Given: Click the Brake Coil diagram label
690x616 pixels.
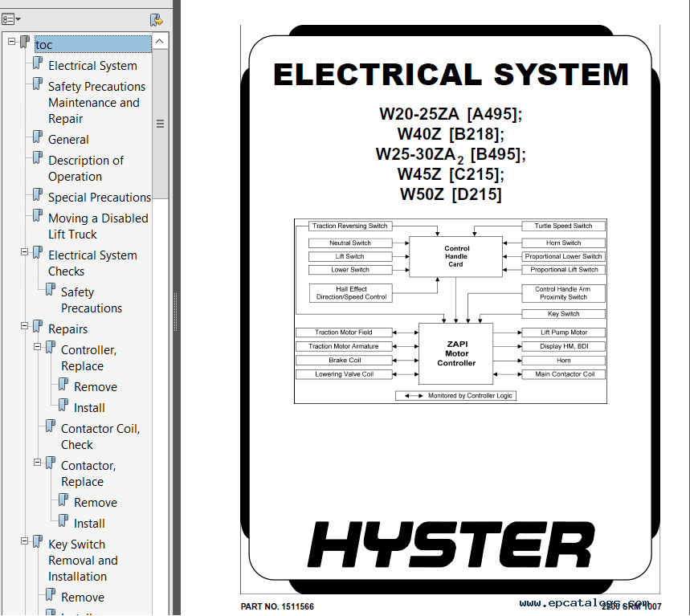Looking at the screenshot, I should tap(344, 361).
